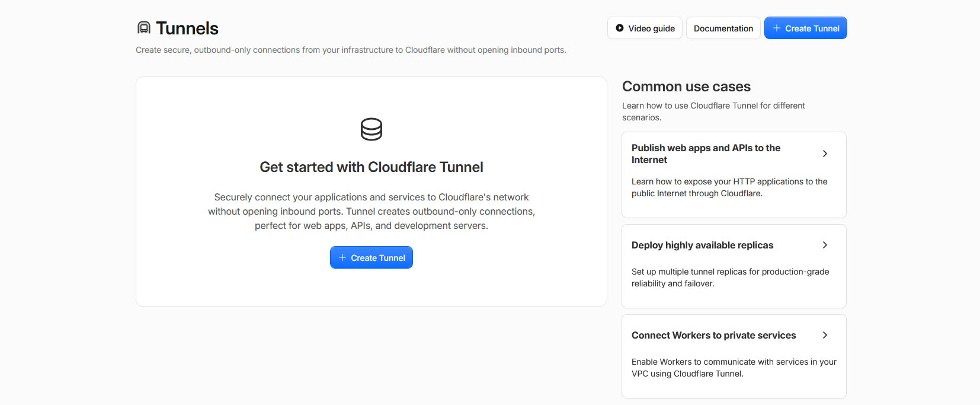Screen dimensions: 980x405
Task: Click the database stack icon in the empty state
Action: [371, 129]
